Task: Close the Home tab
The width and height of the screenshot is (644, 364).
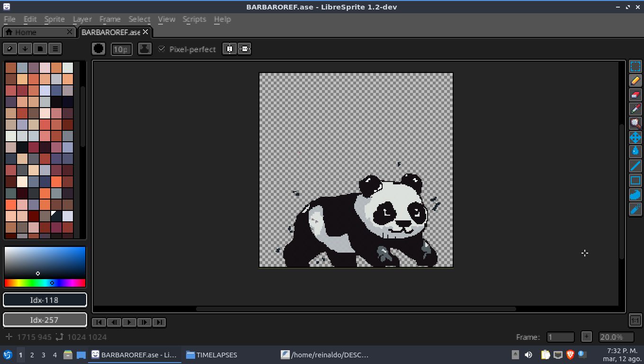Action: tap(70, 32)
